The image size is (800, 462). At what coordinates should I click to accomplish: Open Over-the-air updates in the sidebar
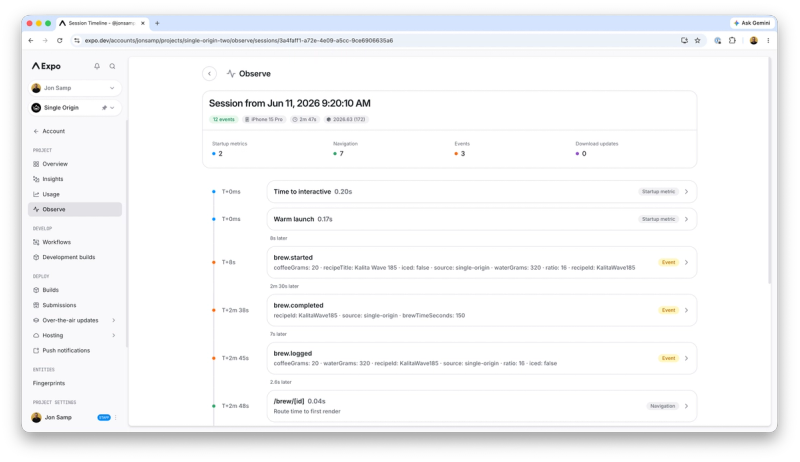(x=74, y=320)
